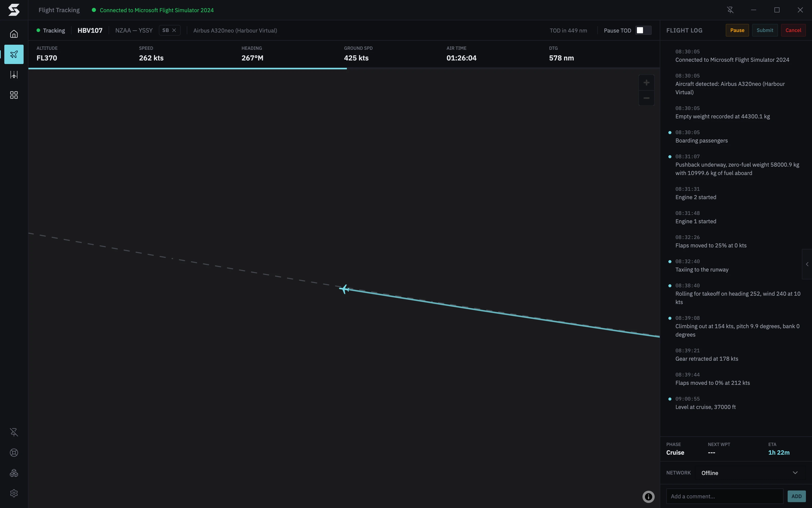Viewport: 812px width, 508px height.
Task: Click the flight progress bar
Action: pos(344,69)
